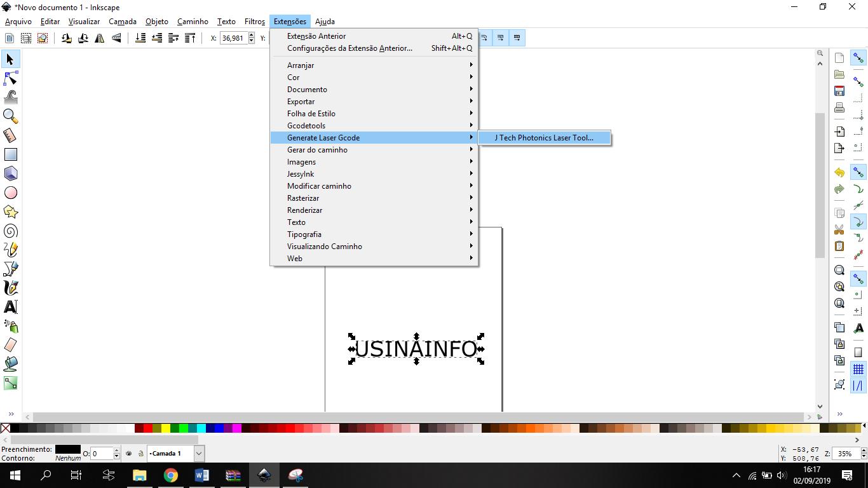Raise selection to top
Viewport: 868px width, 488px height.
tap(190, 38)
